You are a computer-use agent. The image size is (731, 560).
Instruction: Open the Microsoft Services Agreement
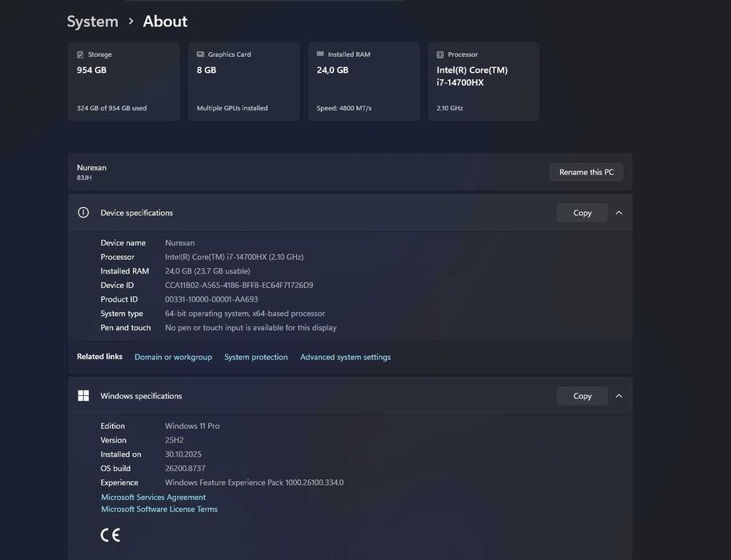click(154, 497)
